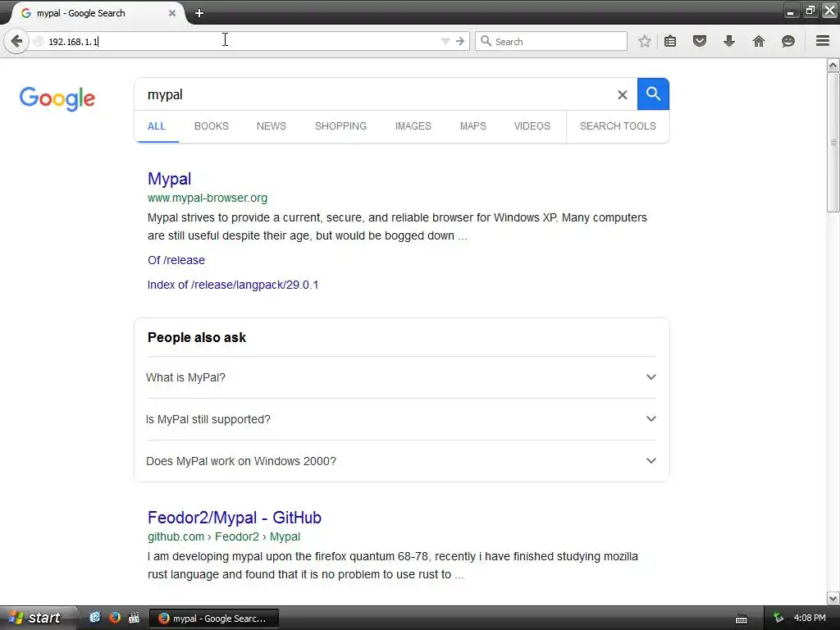Click the mypal - Google Search tab title

point(81,13)
